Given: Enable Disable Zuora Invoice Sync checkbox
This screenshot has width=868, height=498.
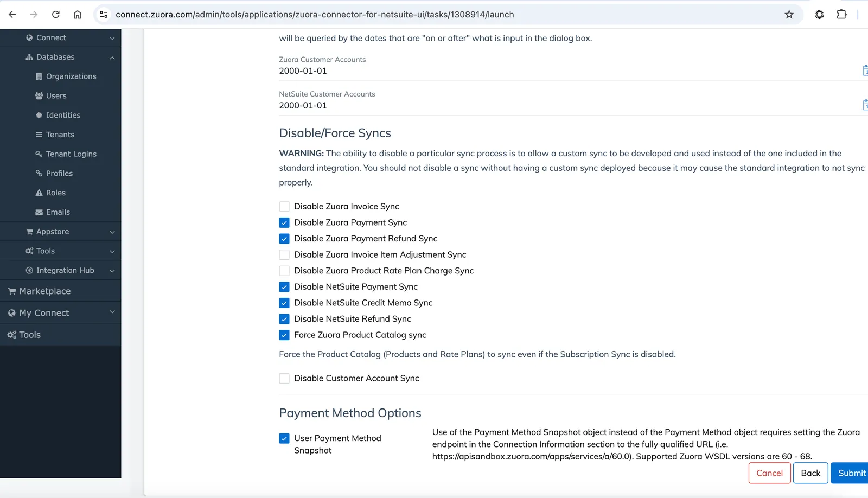Looking at the screenshot, I should 284,207.
